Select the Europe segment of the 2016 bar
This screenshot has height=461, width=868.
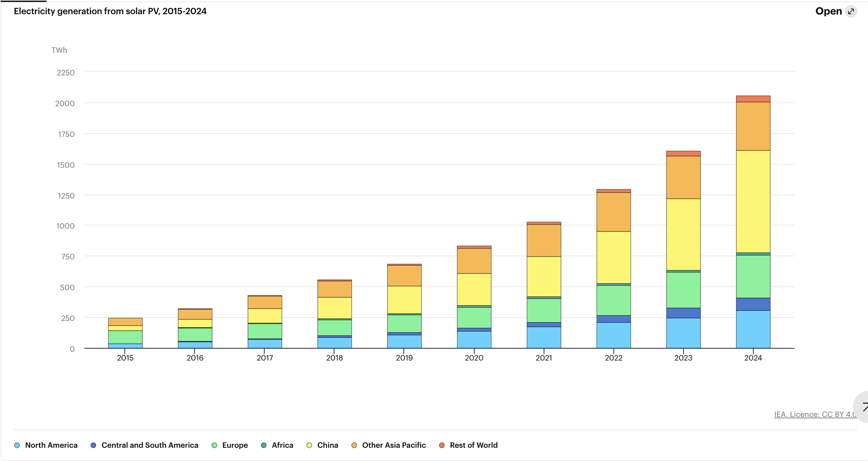195,335
